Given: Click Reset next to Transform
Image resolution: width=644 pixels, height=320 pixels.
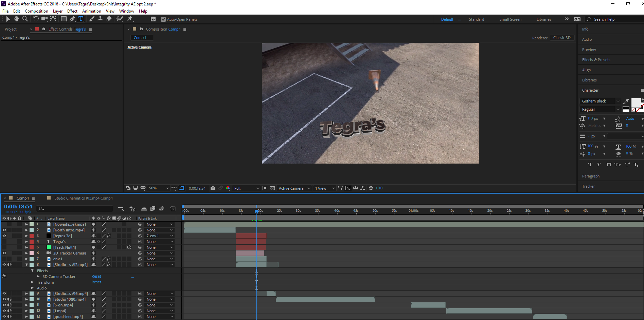Looking at the screenshot, I should 96,282.
